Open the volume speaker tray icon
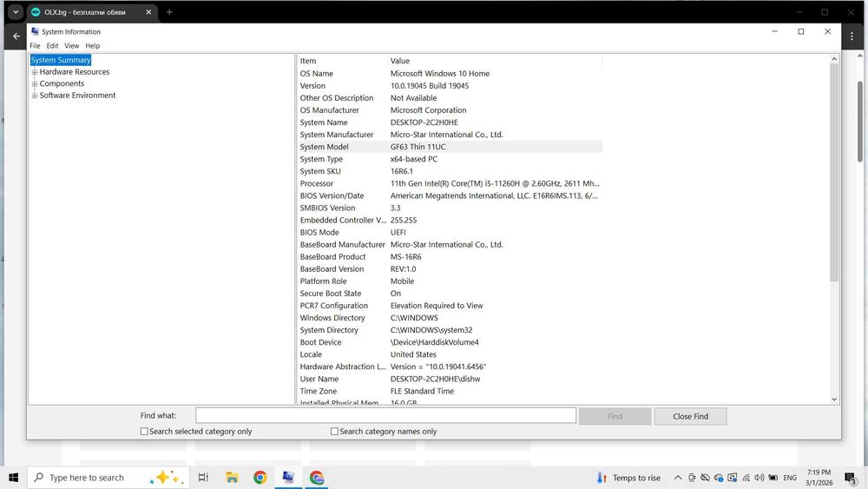 759,478
